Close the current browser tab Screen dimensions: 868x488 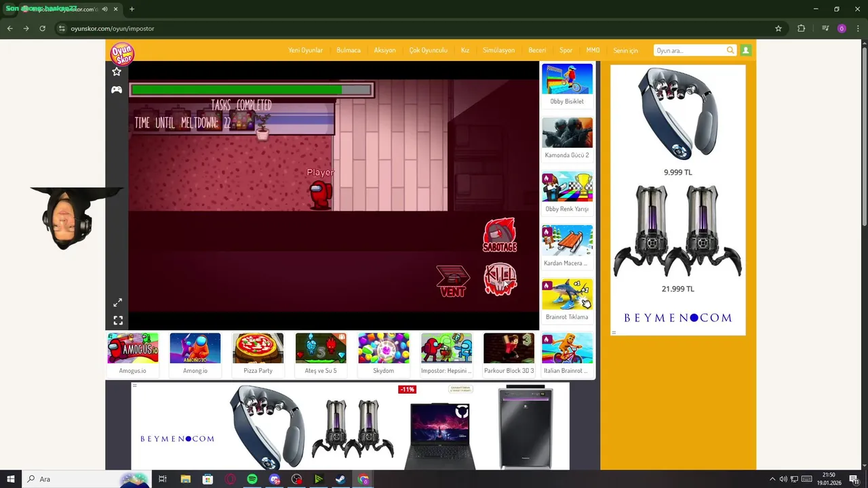[x=116, y=9]
